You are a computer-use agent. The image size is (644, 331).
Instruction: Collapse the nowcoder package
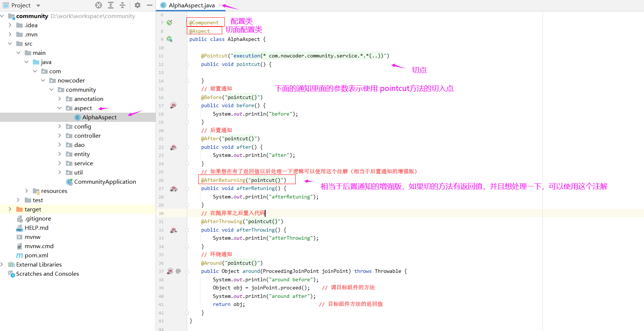coord(43,80)
